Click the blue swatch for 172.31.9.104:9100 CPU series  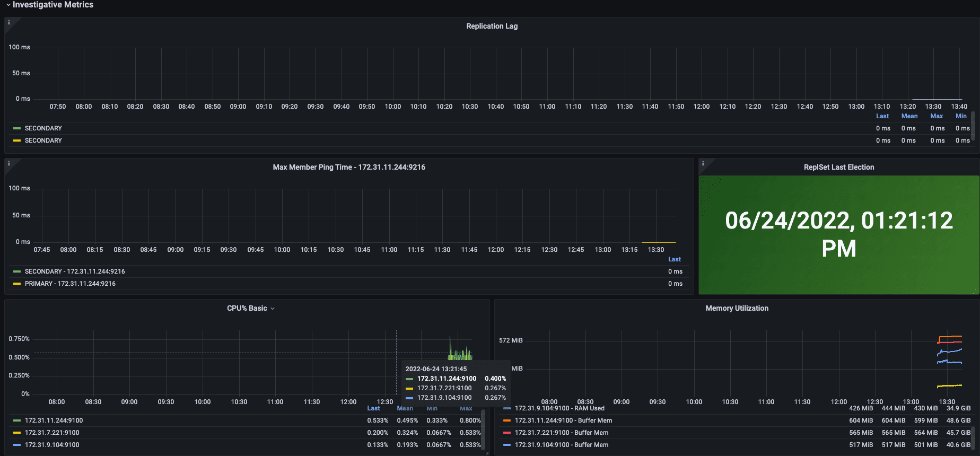17,445
